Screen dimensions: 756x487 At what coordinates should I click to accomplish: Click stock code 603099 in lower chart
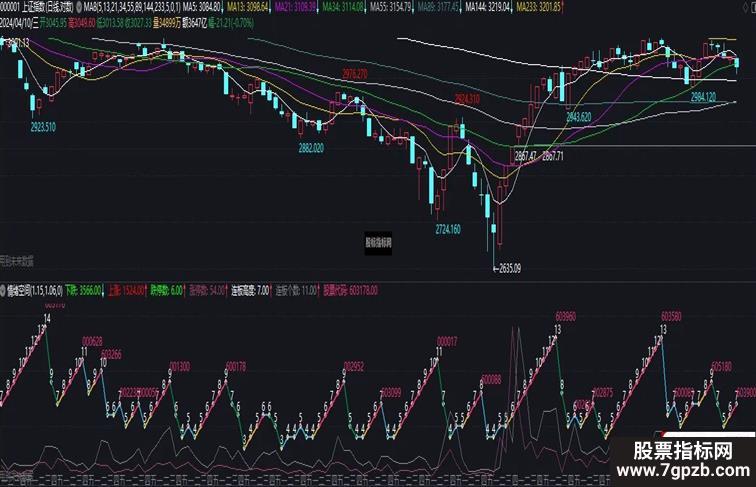391,392
